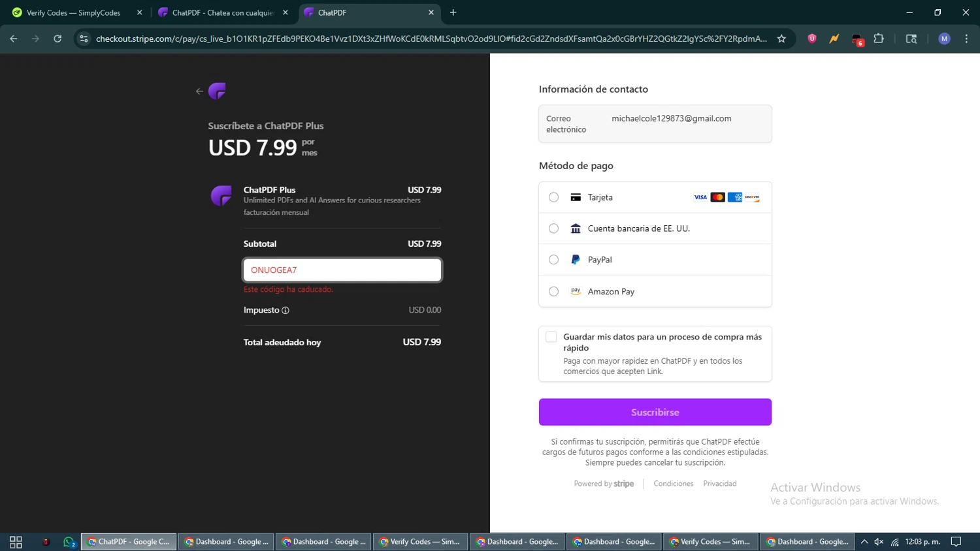Click the Mastercard logo
The height and width of the screenshot is (551, 980).
[x=717, y=197]
